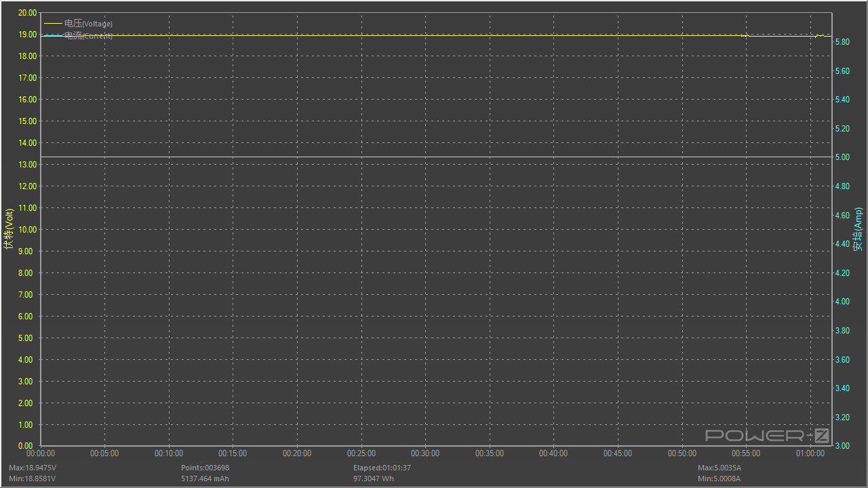
Task: Toggle the 电压(Voltage) legend entry
Action: click(88, 24)
